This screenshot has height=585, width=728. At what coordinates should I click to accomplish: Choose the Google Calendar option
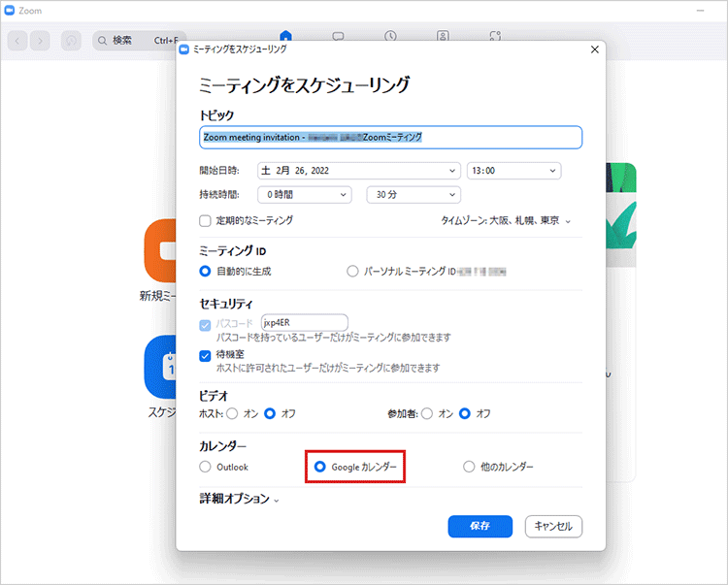tap(320, 467)
